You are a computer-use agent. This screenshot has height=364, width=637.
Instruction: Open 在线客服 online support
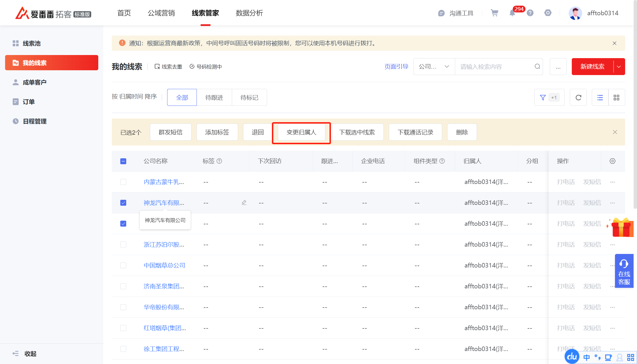coord(624,271)
